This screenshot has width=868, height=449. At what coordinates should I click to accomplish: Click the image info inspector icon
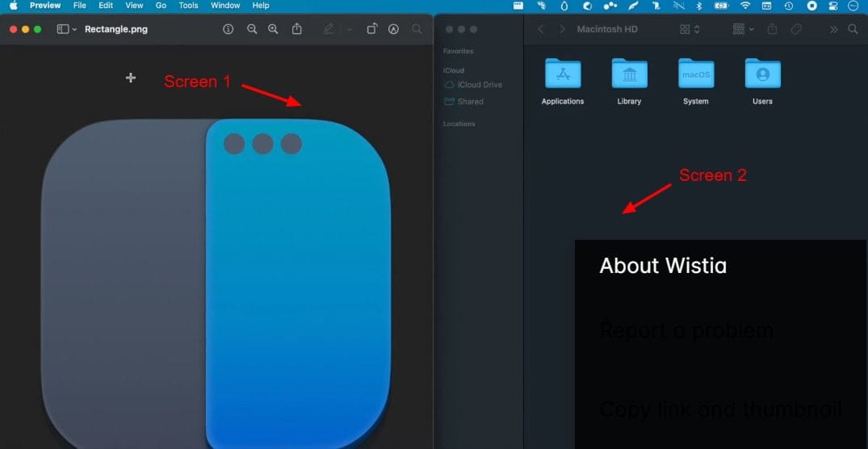point(228,29)
